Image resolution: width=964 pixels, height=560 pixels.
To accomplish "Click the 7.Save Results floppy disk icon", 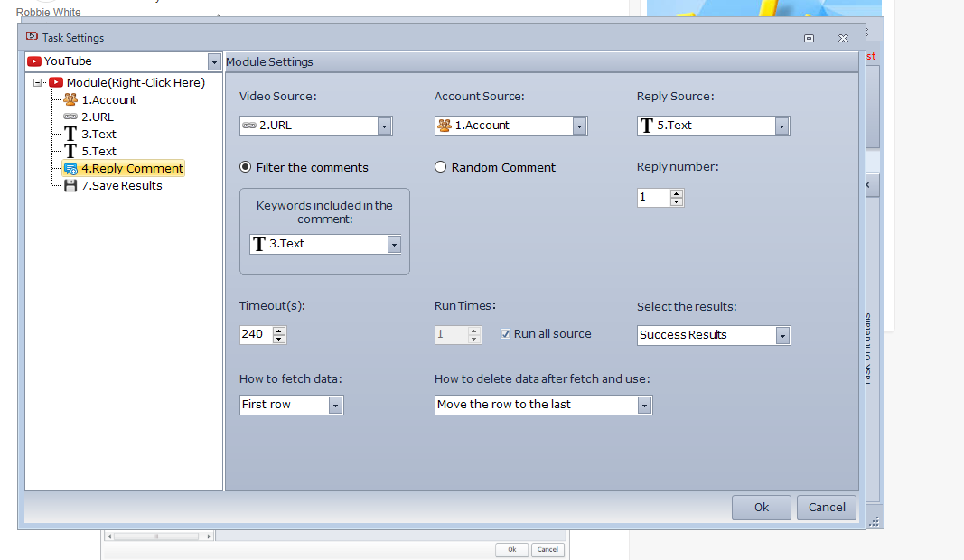I will (70, 185).
